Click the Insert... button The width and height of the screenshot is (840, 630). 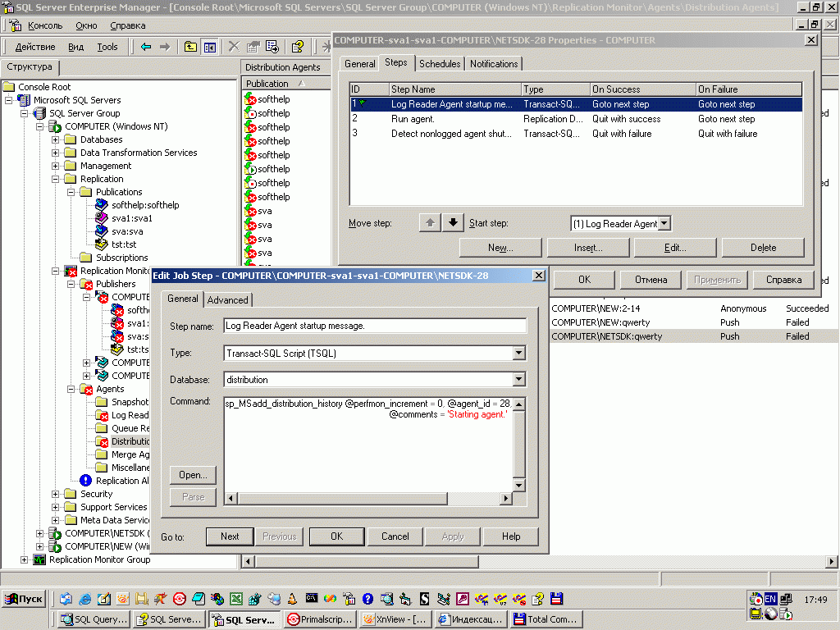click(588, 248)
